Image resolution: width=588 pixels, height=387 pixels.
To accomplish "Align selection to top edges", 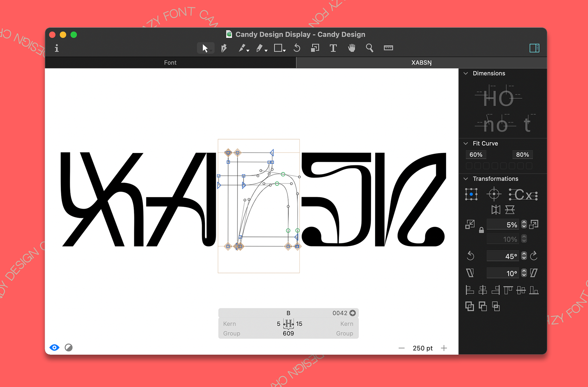I will 508,290.
